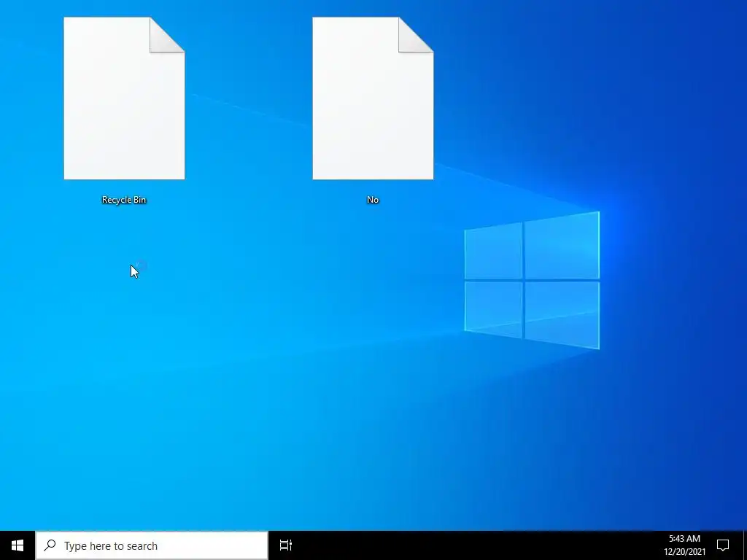747x560 pixels.
Task: Select the Recycle Bin desktop icon
Action: tap(124, 98)
